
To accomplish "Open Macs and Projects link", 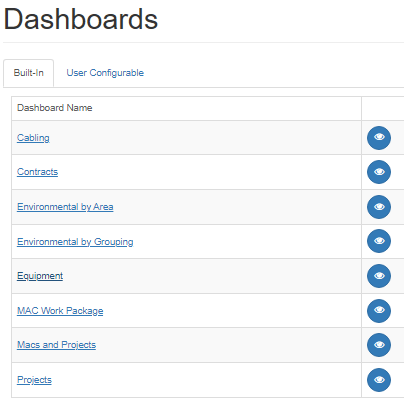I will [x=56, y=345].
